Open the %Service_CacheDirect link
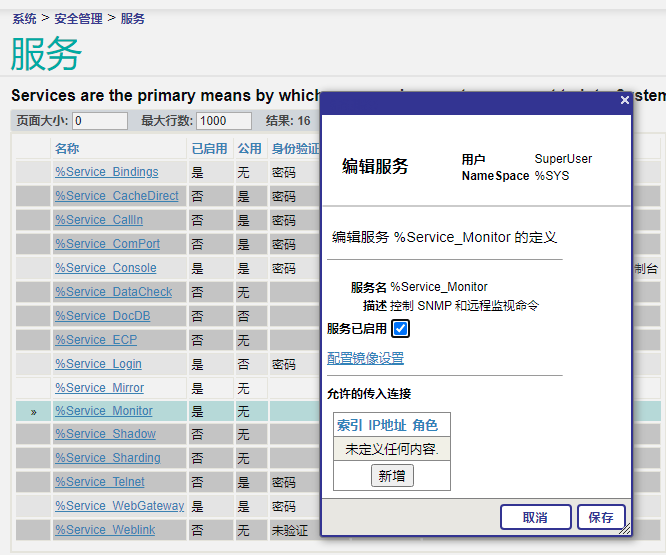This screenshot has width=666, height=555. point(116,196)
